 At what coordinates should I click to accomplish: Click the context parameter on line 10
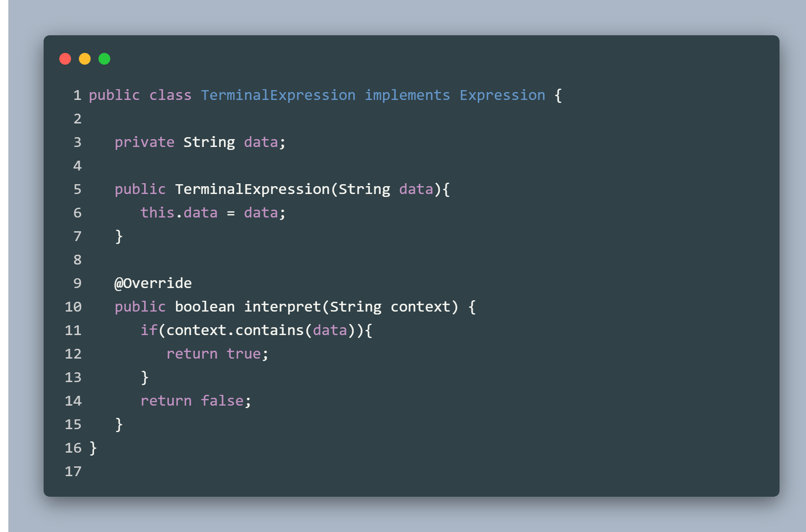click(x=420, y=307)
